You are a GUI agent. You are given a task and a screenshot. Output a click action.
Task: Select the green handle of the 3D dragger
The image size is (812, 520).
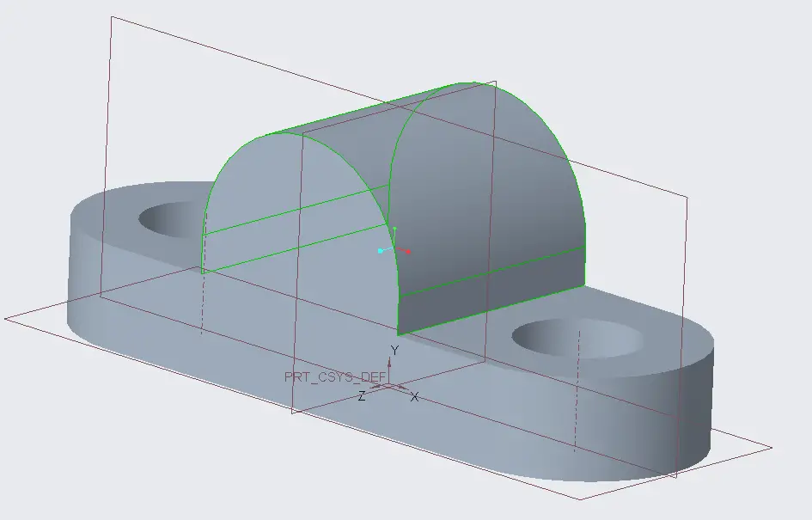394,229
